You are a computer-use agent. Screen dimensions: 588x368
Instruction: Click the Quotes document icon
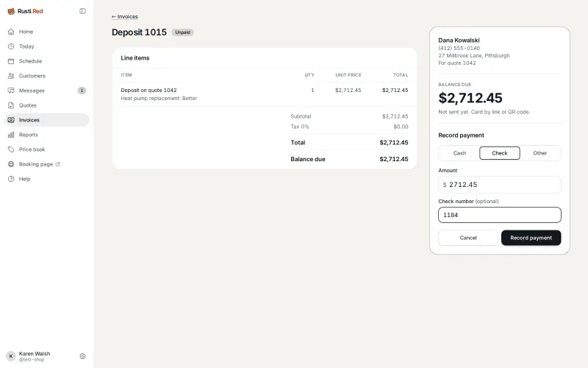coord(11,105)
